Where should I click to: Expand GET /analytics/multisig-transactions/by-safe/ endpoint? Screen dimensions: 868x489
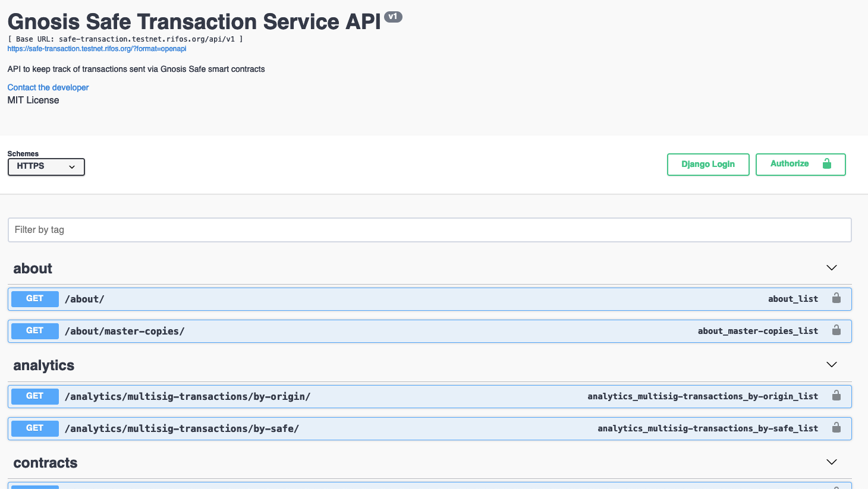coord(430,428)
